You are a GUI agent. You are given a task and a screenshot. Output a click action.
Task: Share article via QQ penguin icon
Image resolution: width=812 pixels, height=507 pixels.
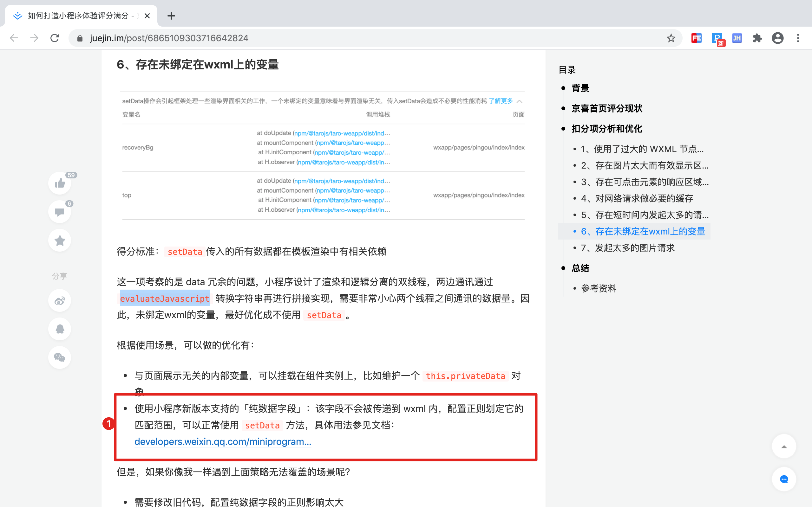60,329
